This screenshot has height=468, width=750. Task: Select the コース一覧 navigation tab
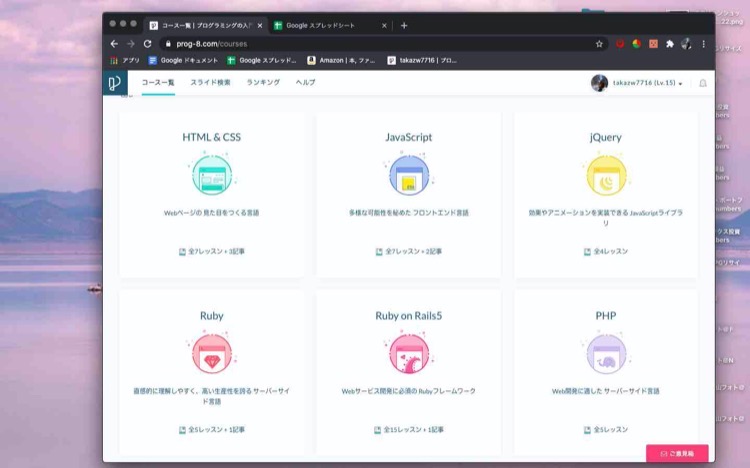158,82
